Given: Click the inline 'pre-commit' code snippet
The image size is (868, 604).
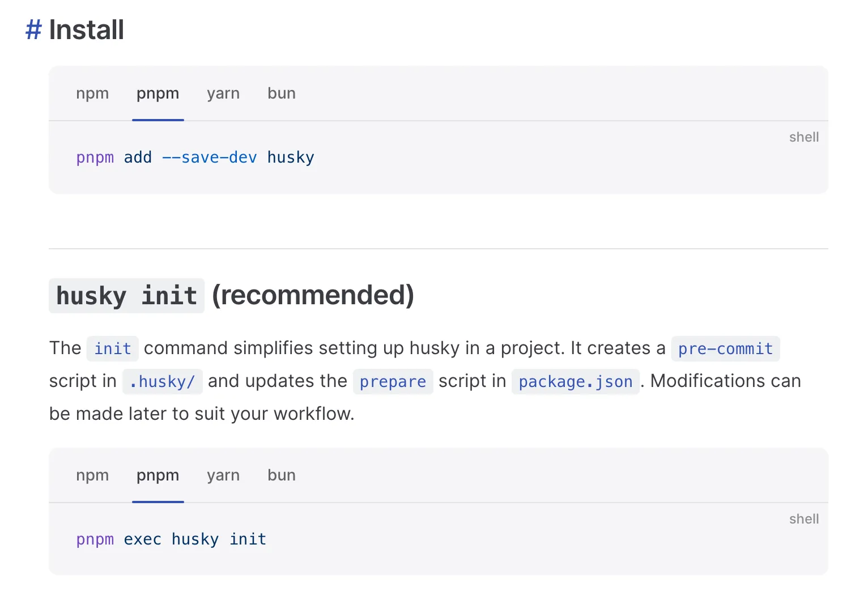Looking at the screenshot, I should click(726, 348).
